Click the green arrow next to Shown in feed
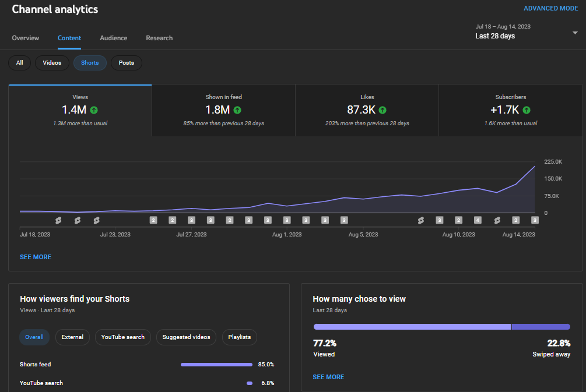The width and height of the screenshot is (586, 392). coord(237,110)
